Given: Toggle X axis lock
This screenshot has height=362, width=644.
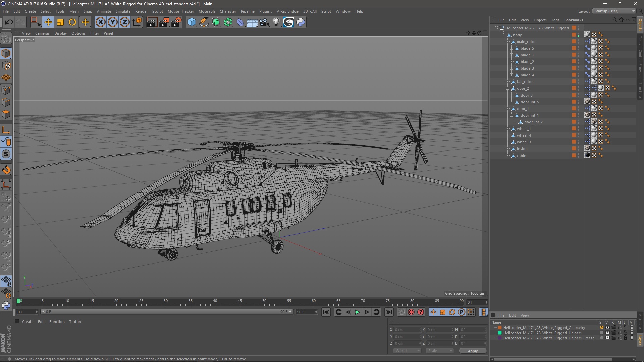Looking at the screenshot, I should (100, 22).
